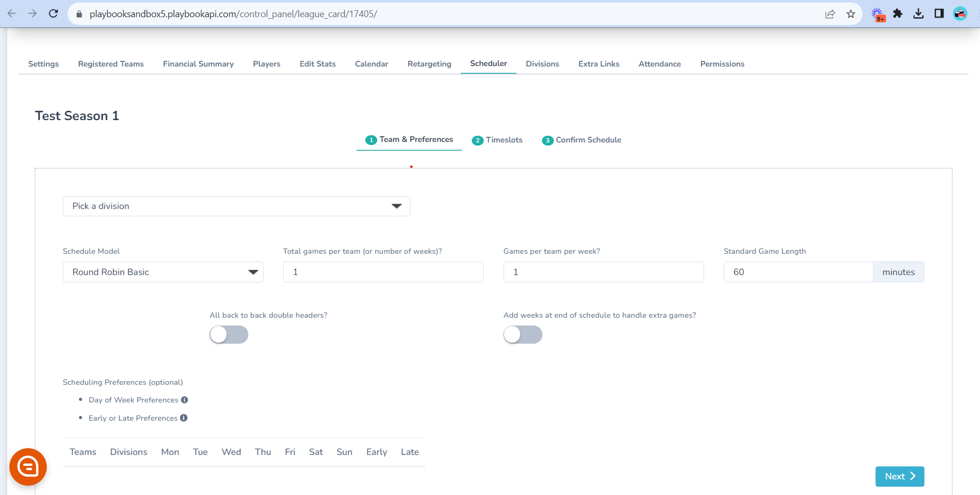Open the Financial Summary tab

(198, 64)
